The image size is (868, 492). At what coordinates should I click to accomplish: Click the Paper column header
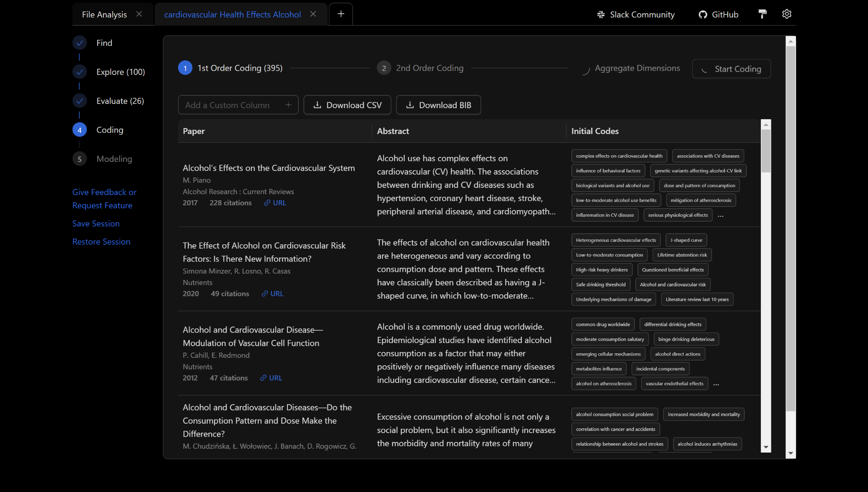click(x=194, y=131)
